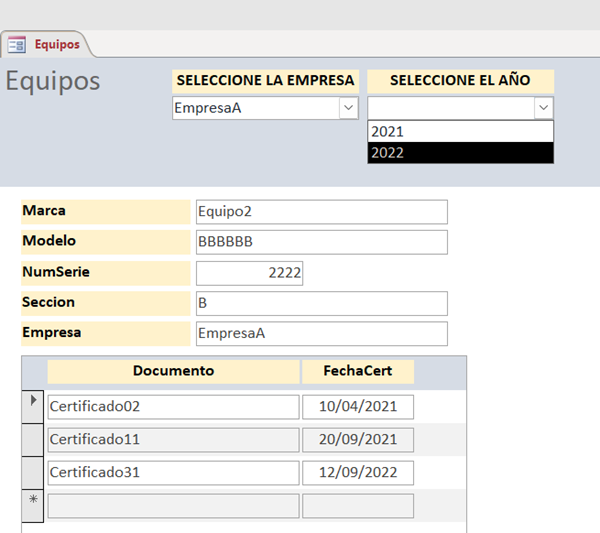Click the Empresa field below Seccion

click(322, 333)
